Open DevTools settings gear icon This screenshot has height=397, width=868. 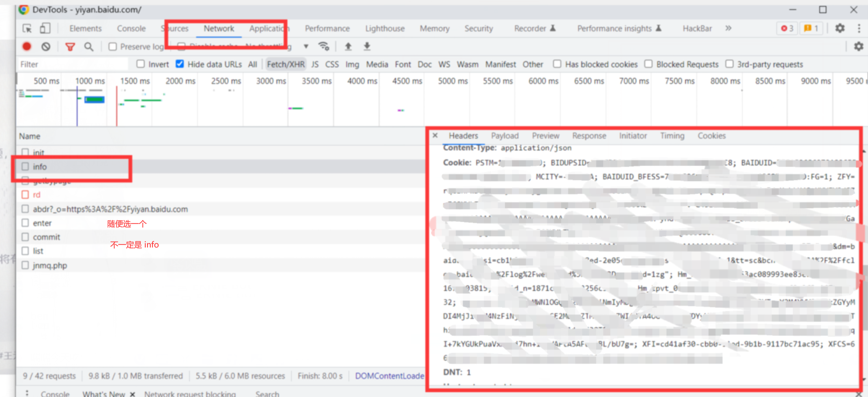(839, 28)
